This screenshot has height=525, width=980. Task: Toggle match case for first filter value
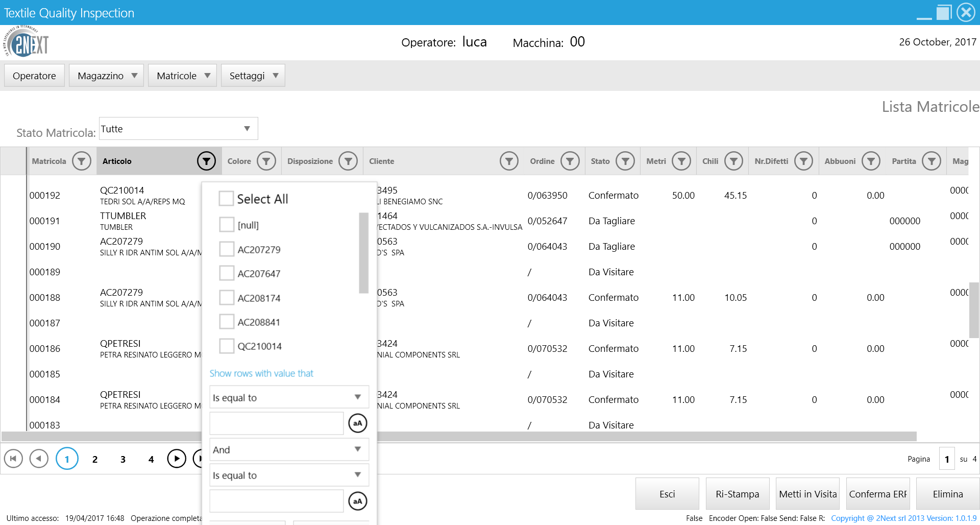pyautogui.click(x=358, y=423)
